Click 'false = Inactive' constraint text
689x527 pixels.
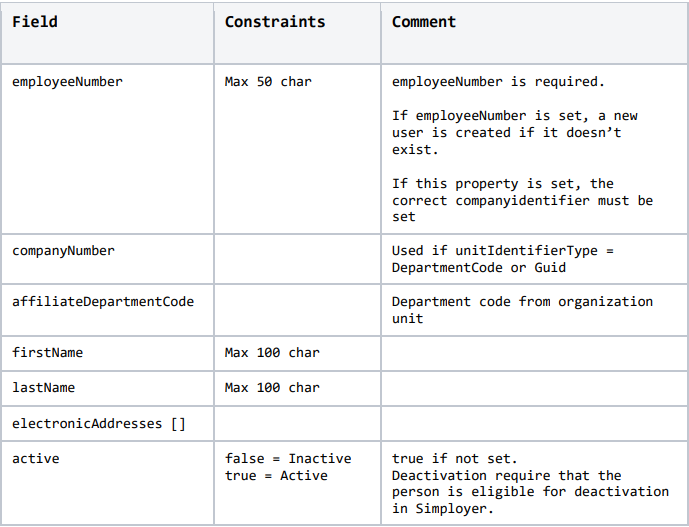(x=288, y=459)
